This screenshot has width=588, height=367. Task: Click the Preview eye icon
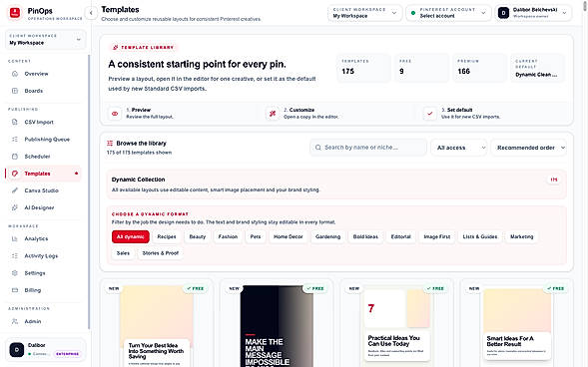point(115,113)
